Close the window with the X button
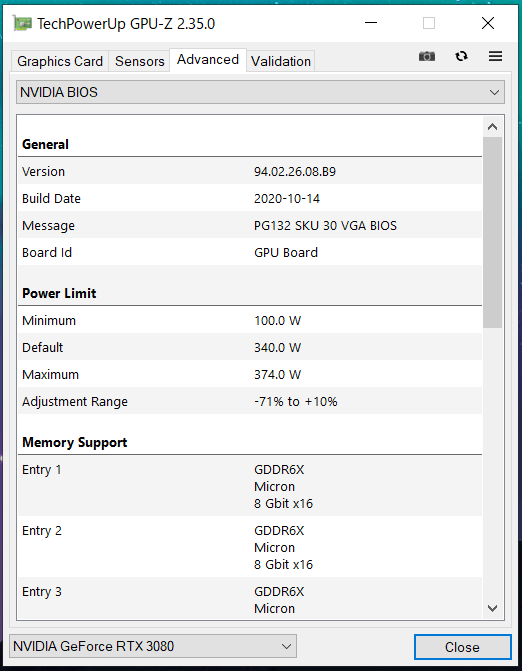Viewport: 522px width, 671px height. (x=488, y=23)
